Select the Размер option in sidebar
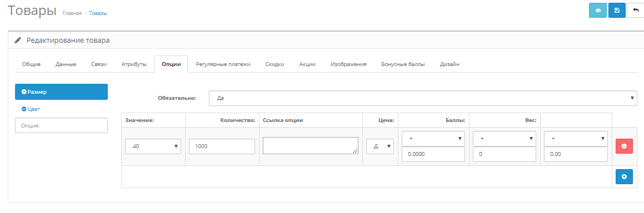This screenshot has width=644, height=213. pos(61,92)
